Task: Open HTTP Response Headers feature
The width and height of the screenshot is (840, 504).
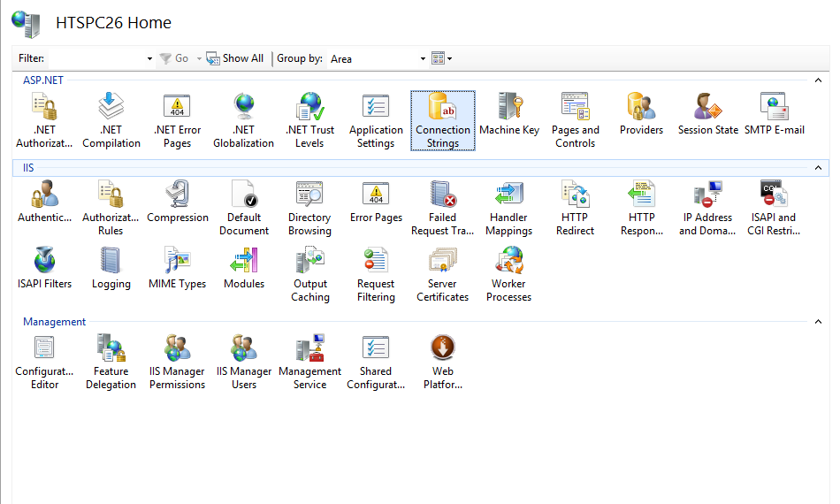Action: (x=641, y=208)
